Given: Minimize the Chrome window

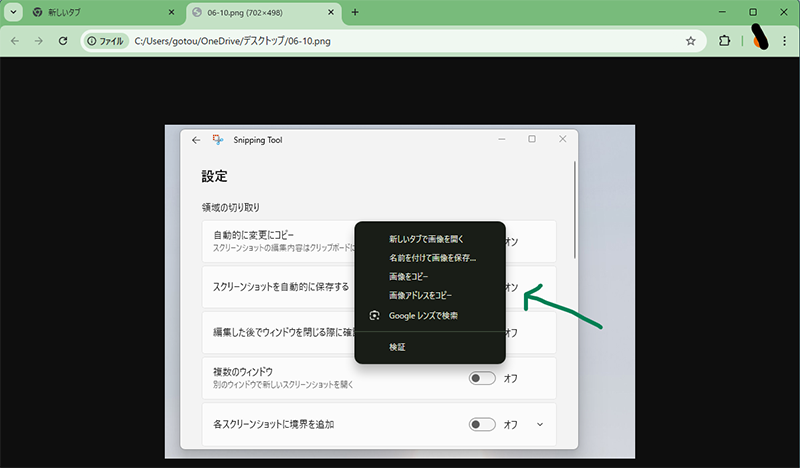Looking at the screenshot, I should [x=722, y=12].
